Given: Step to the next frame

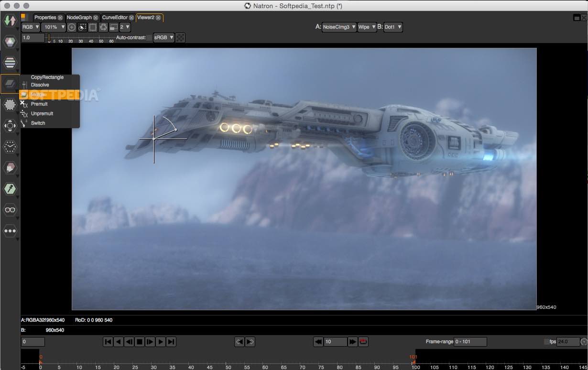Looking at the screenshot, I should pyautogui.click(x=150, y=341).
